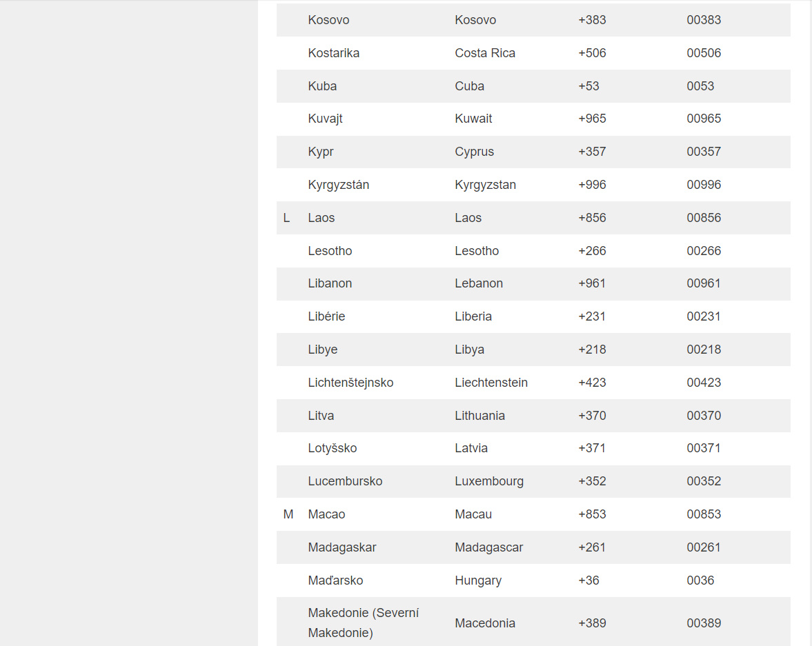Click Madagascar's +261 code
Screen dimensions: 812x646
coord(592,547)
